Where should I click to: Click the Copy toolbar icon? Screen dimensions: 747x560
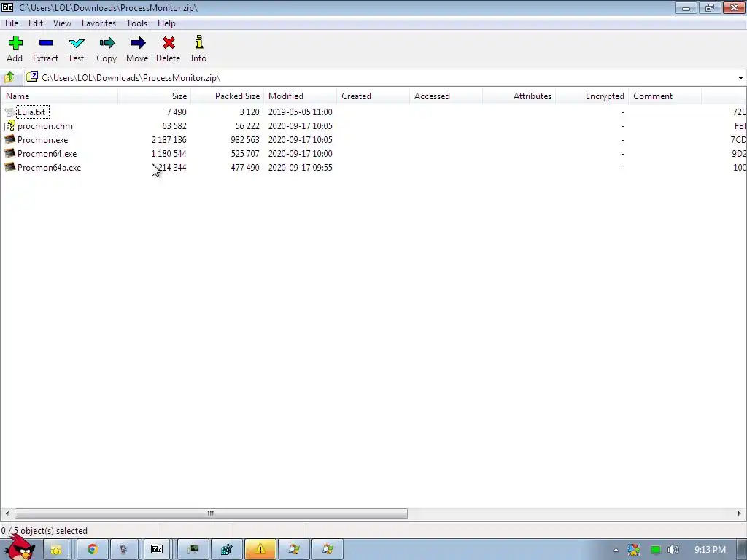tap(107, 43)
